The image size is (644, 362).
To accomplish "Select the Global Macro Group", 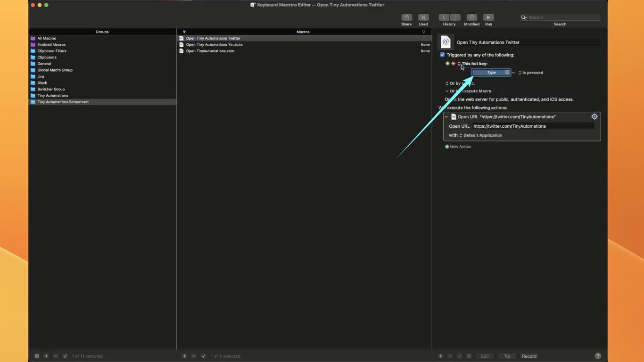I will (x=102, y=70).
